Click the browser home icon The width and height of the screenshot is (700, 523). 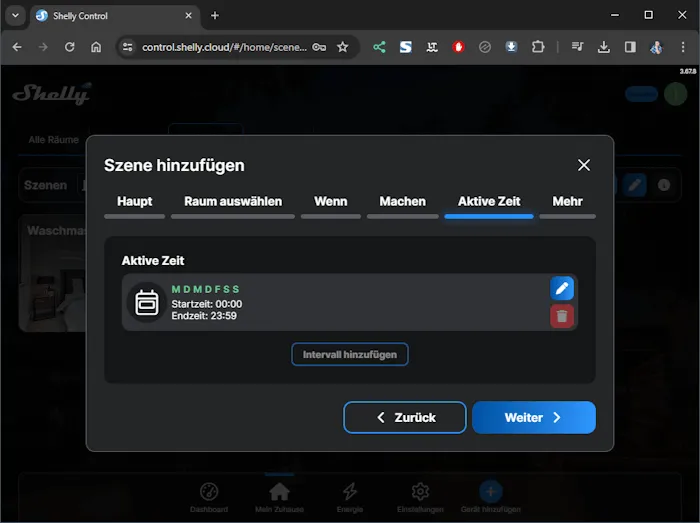tap(96, 47)
